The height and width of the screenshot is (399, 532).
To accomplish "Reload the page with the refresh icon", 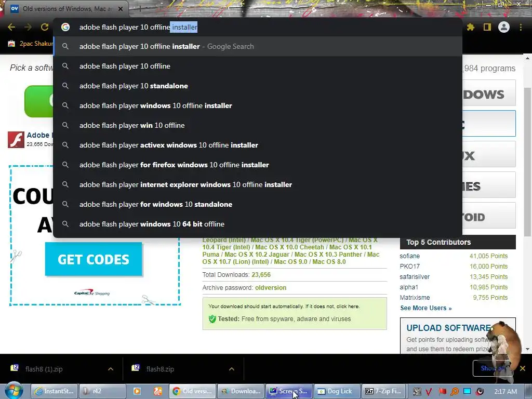I will click(x=45, y=27).
